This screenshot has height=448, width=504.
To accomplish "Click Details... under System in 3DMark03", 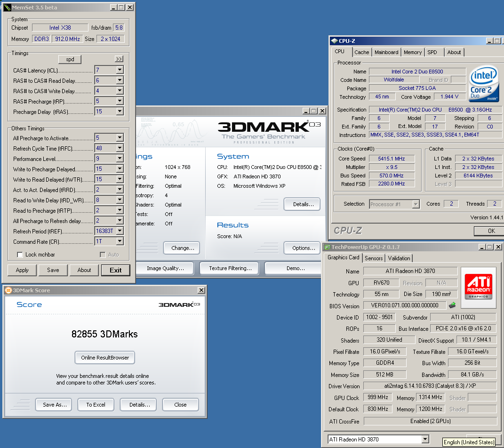I will [x=302, y=204].
